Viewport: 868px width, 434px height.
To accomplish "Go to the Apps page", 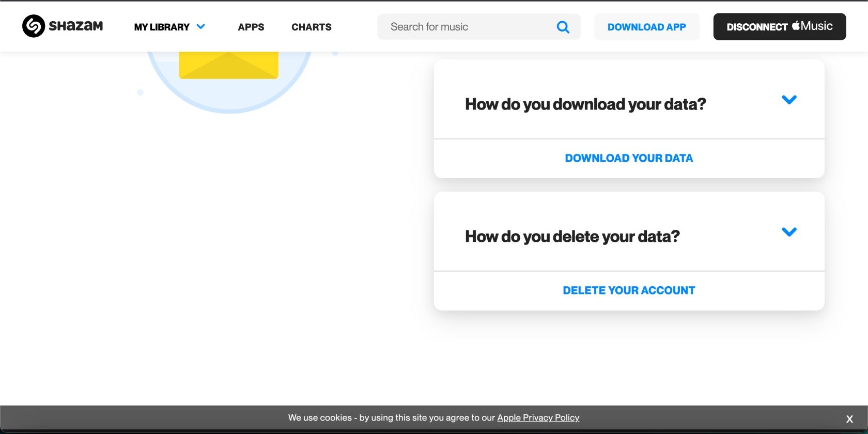I will (x=251, y=27).
